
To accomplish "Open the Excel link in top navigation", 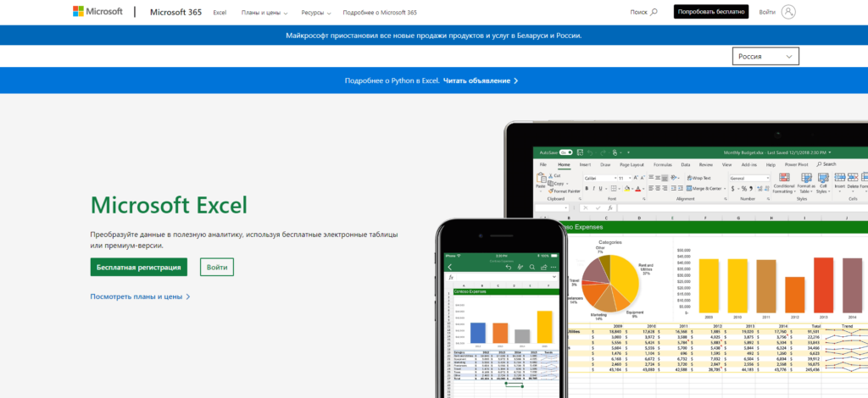I will click(220, 12).
